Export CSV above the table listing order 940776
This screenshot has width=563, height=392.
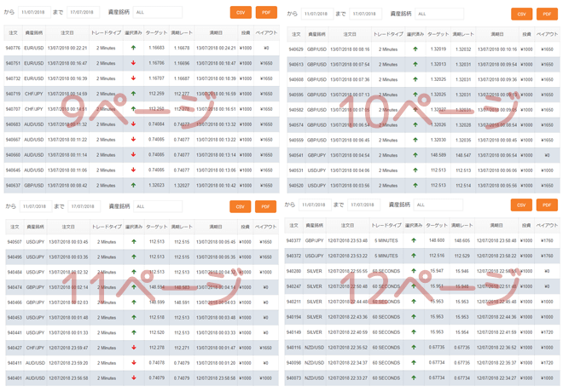(241, 12)
